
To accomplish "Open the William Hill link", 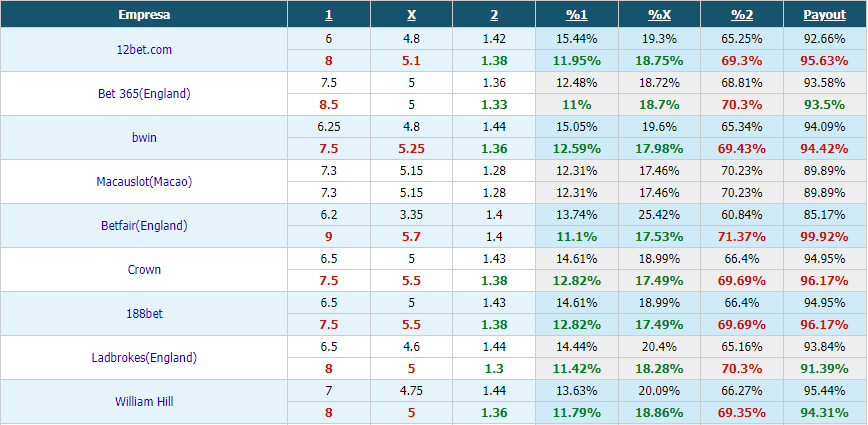I will (x=144, y=402).
